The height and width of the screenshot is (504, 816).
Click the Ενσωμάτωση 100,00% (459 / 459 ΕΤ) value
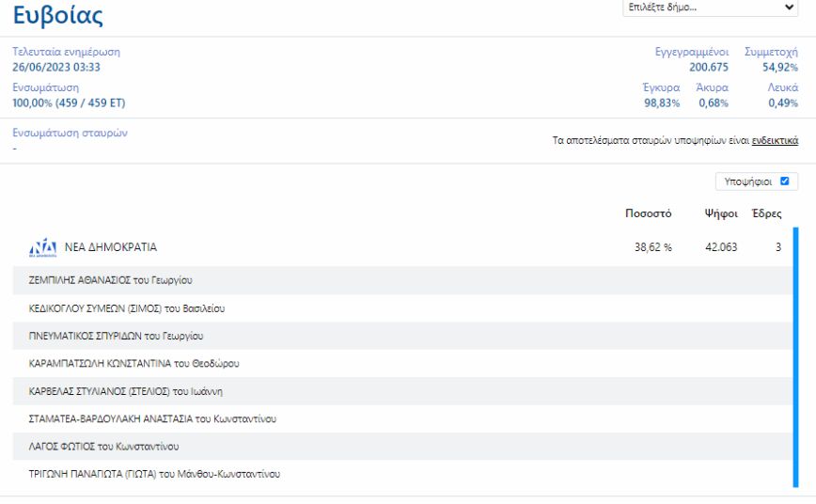coord(69,102)
